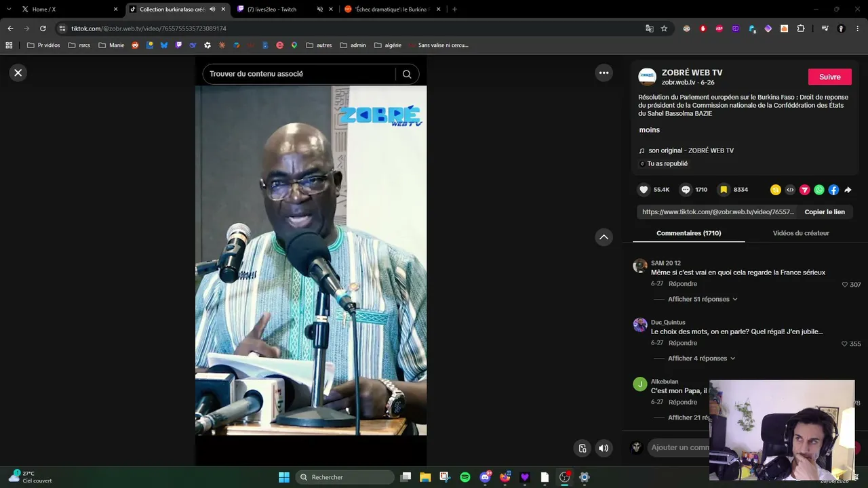Open the 'autres' bookmarks folder
This screenshot has width=868, height=488.
click(x=319, y=45)
